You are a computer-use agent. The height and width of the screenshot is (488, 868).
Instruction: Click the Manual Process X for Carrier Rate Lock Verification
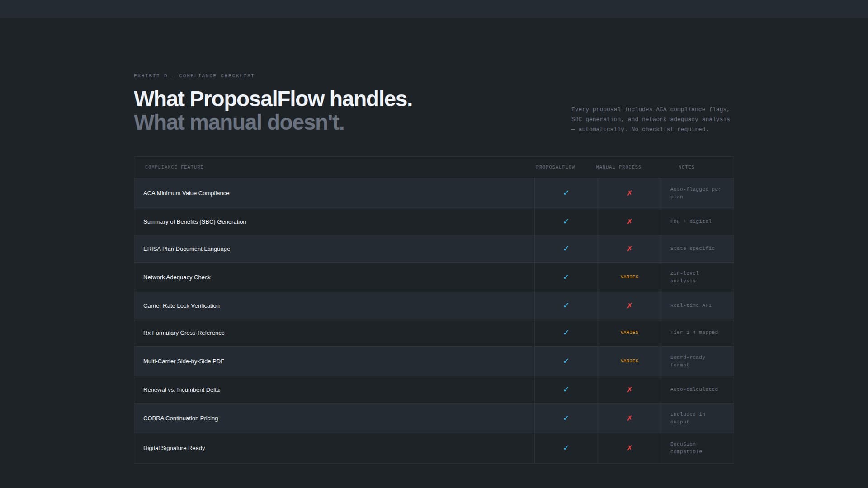click(629, 305)
